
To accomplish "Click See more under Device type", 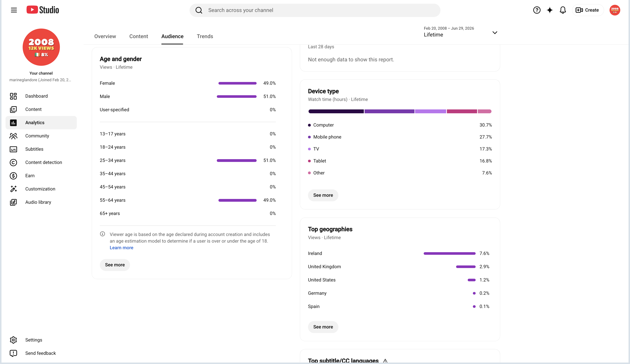I will click(x=323, y=195).
